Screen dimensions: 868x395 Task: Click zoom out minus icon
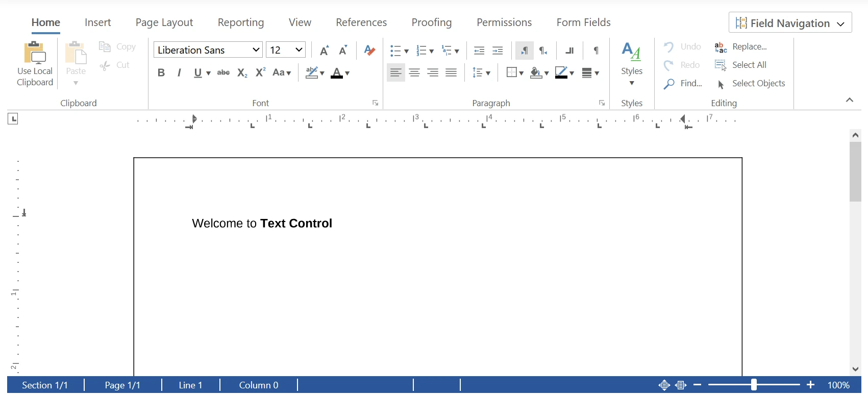tap(698, 385)
